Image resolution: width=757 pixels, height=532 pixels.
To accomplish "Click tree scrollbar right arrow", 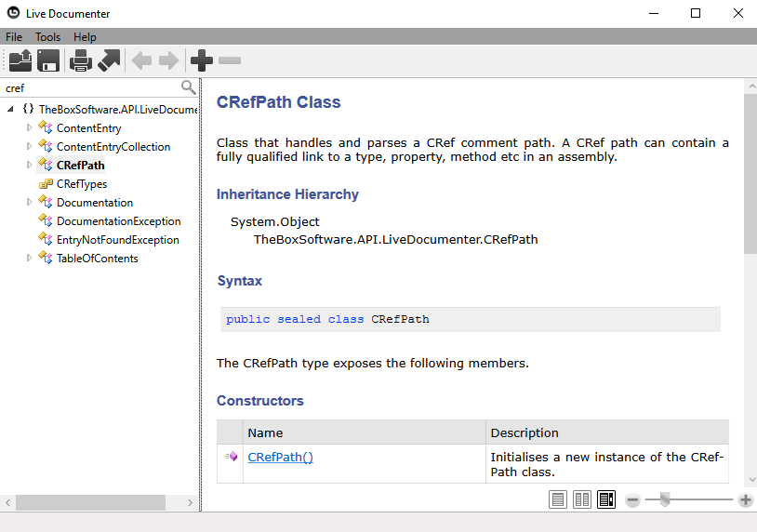I will 191,502.
